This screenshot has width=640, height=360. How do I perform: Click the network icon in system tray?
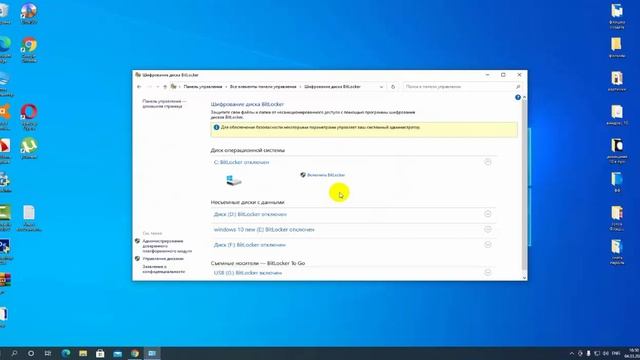click(597, 353)
